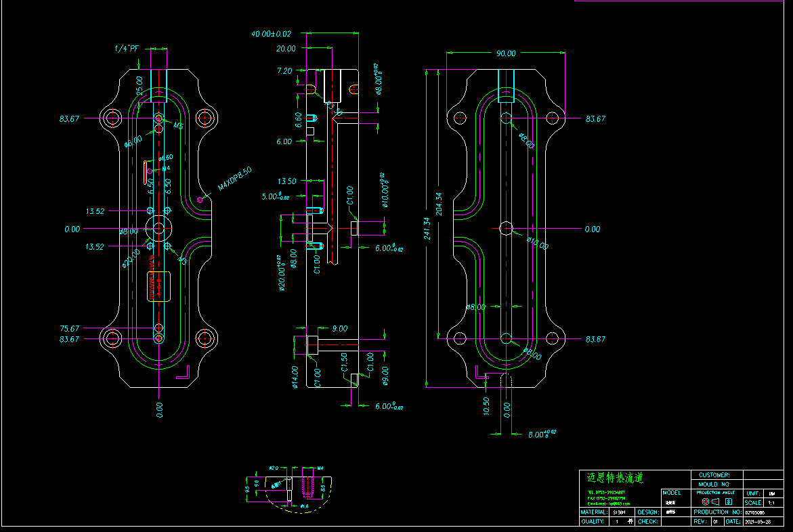
Task: Select top-left mounting hole of left view
Action: [112, 118]
